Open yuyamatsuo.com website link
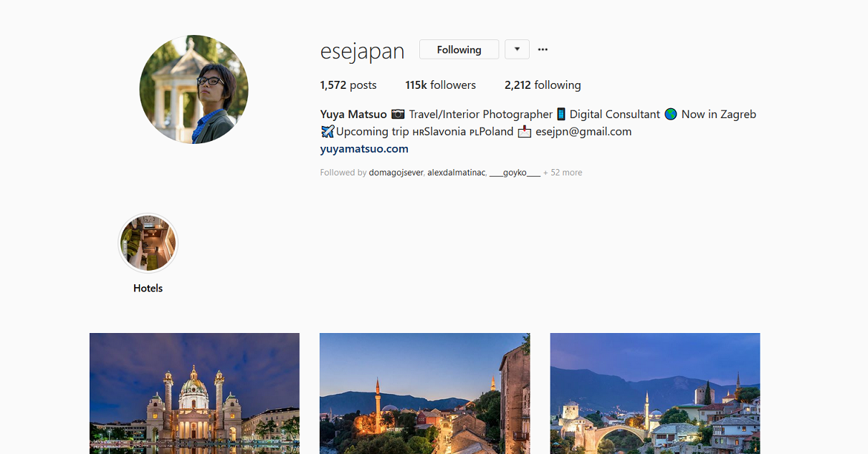The height and width of the screenshot is (454, 868). pos(364,149)
